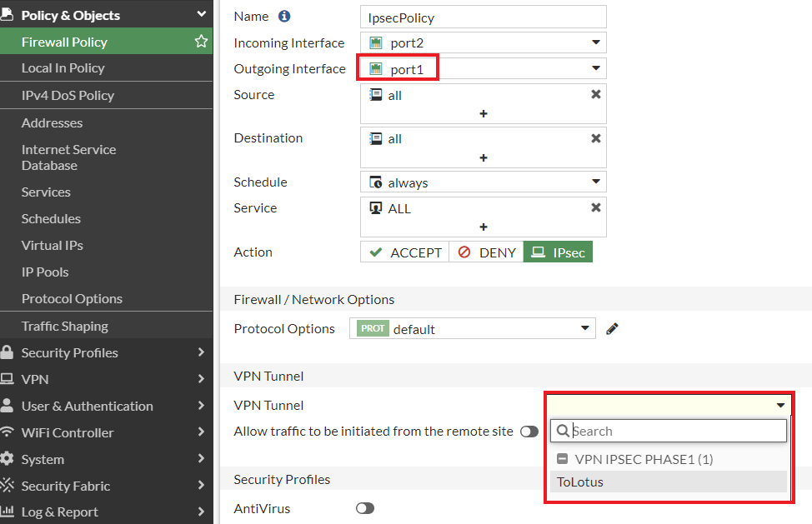The image size is (812, 524).
Task: Open the Incoming Interface dropdown
Action: (x=595, y=42)
